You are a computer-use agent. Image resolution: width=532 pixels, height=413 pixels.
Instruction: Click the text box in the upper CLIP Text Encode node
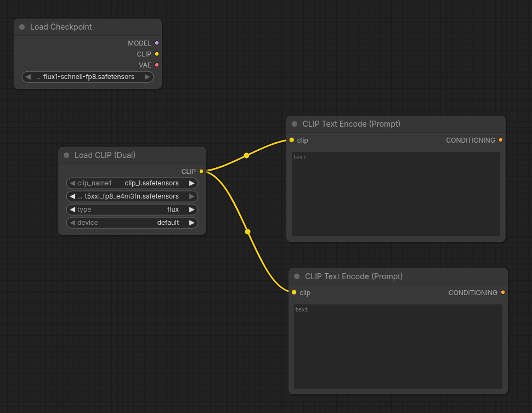pyautogui.click(x=395, y=194)
